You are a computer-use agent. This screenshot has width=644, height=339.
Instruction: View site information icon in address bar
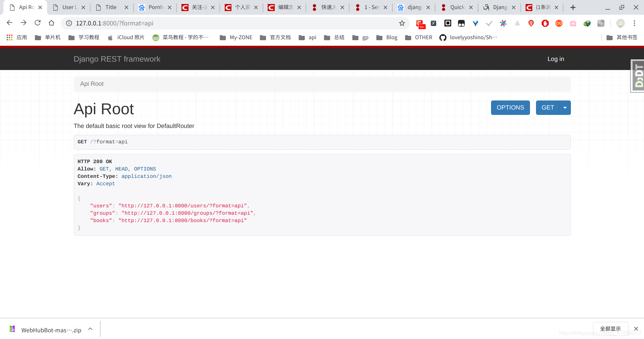coord(69,23)
